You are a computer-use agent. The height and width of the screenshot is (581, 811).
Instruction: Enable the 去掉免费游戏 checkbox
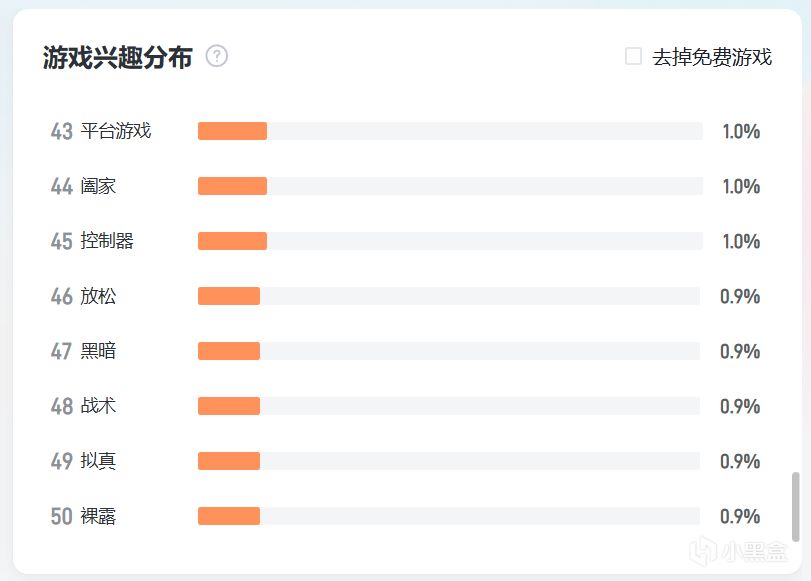click(x=634, y=56)
